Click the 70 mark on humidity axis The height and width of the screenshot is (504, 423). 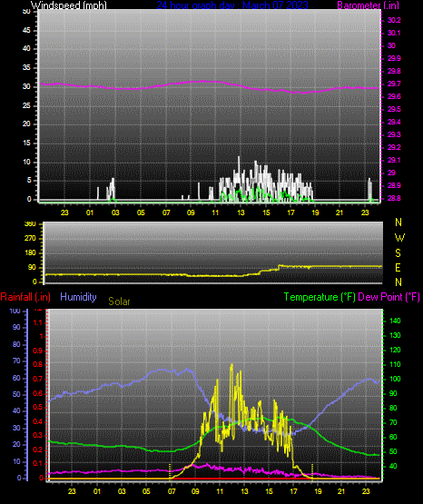(x=16, y=361)
